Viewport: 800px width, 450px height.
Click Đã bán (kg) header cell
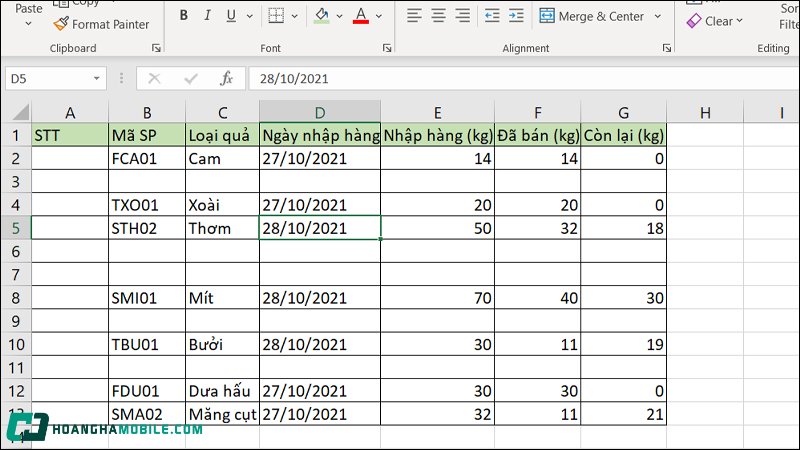pos(538,135)
